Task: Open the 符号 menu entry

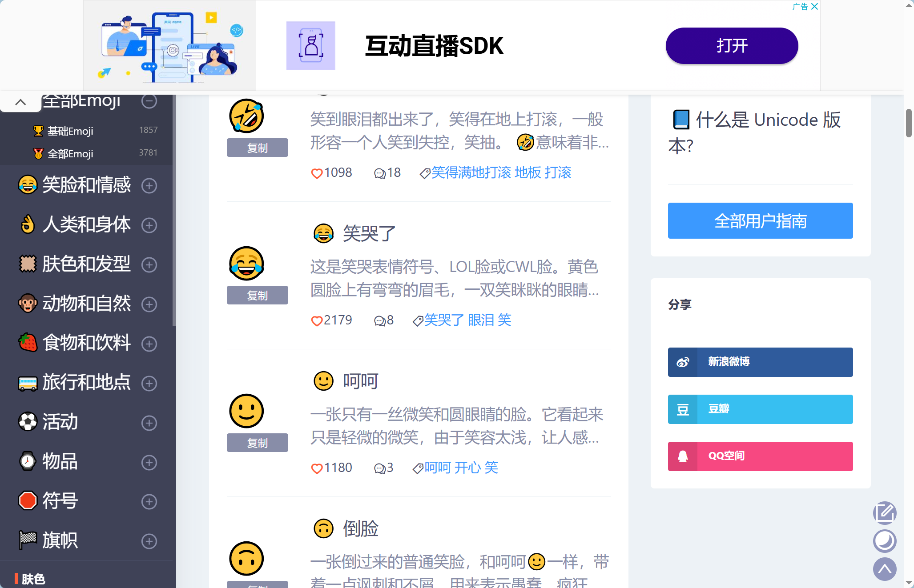Action: (x=60, y=501)
